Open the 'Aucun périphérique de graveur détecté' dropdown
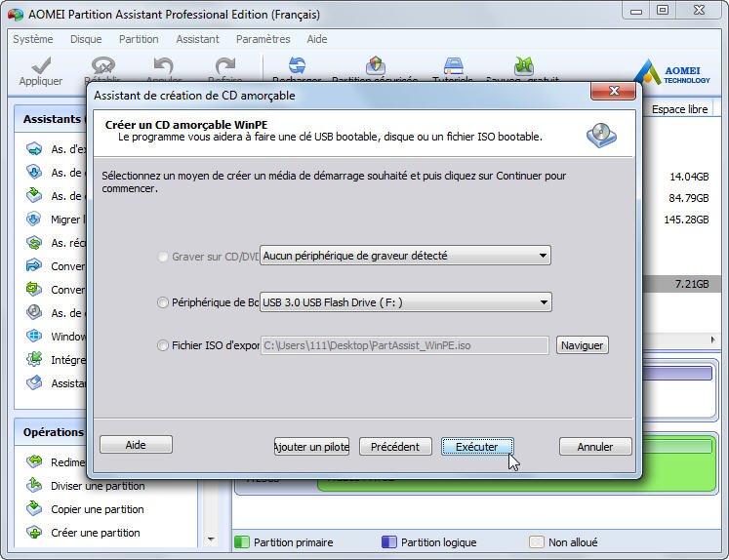729x560 pixels. (405, 256)
